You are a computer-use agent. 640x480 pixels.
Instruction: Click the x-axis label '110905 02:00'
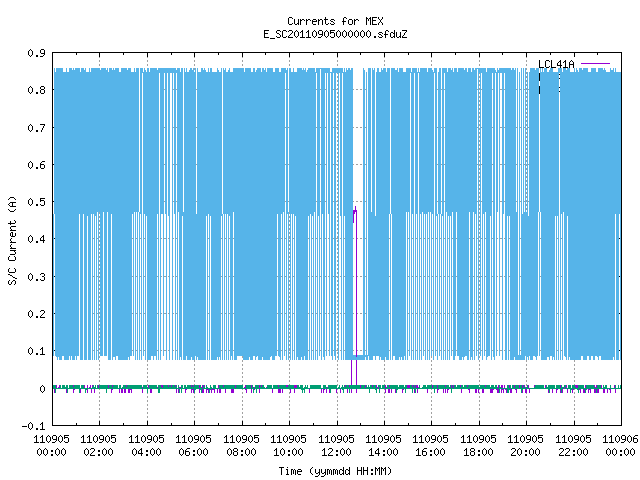(x=98, y=446)
